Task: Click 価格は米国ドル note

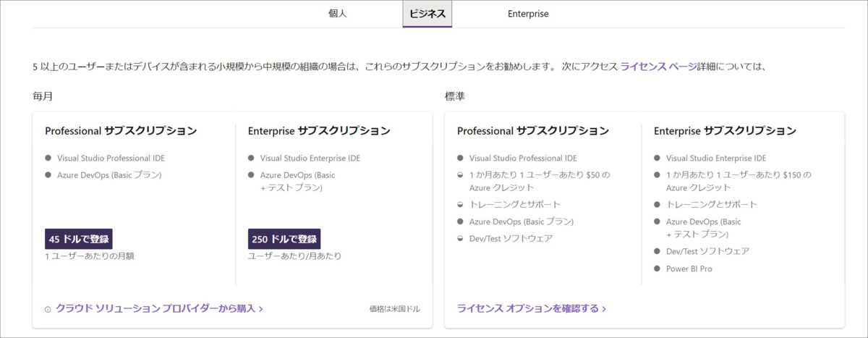Action: [x=395, y=309]
